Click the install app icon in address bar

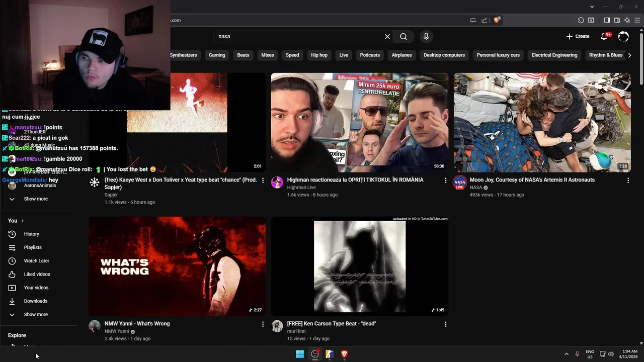pos(473,20)
